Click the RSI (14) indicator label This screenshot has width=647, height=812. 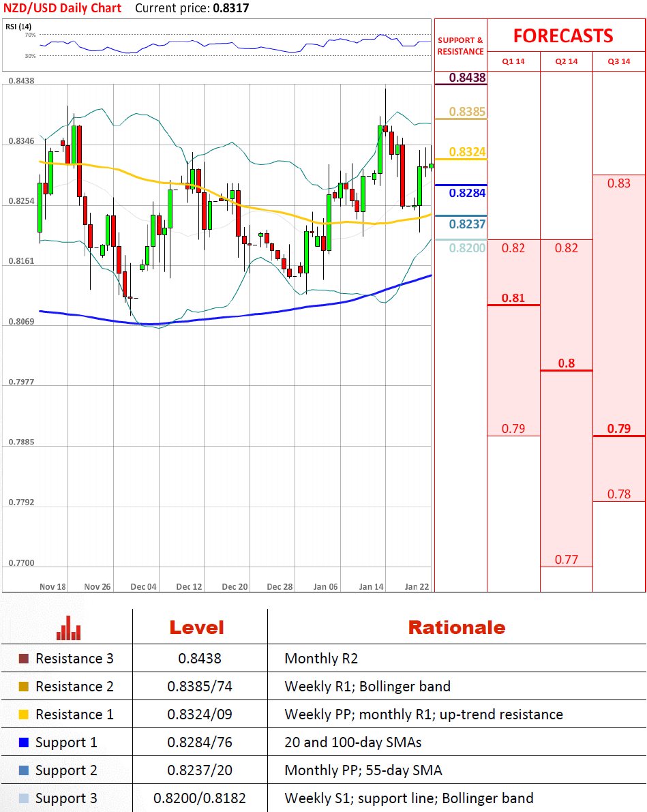coord(17,27)
